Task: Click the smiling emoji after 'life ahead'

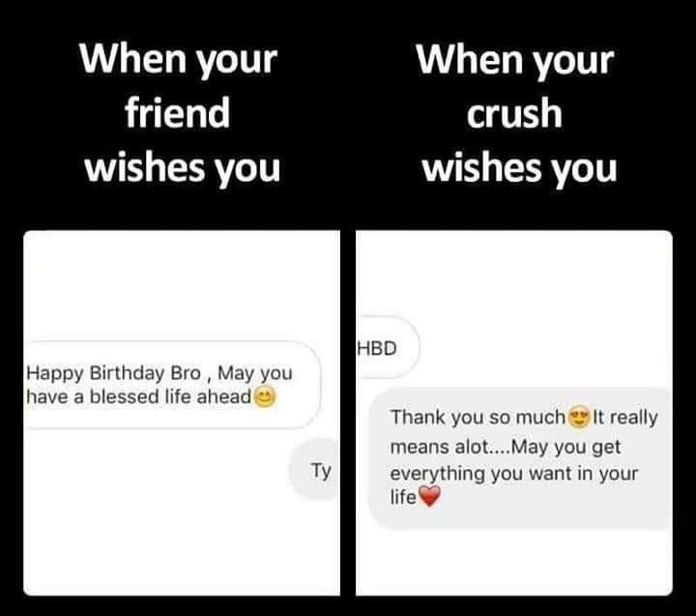Action: click(x=265, y=397)
